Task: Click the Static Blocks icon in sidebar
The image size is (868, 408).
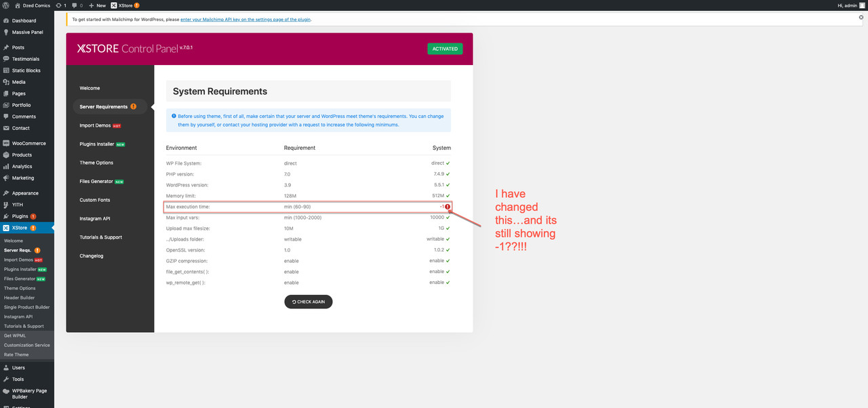Action: point(6,70)
